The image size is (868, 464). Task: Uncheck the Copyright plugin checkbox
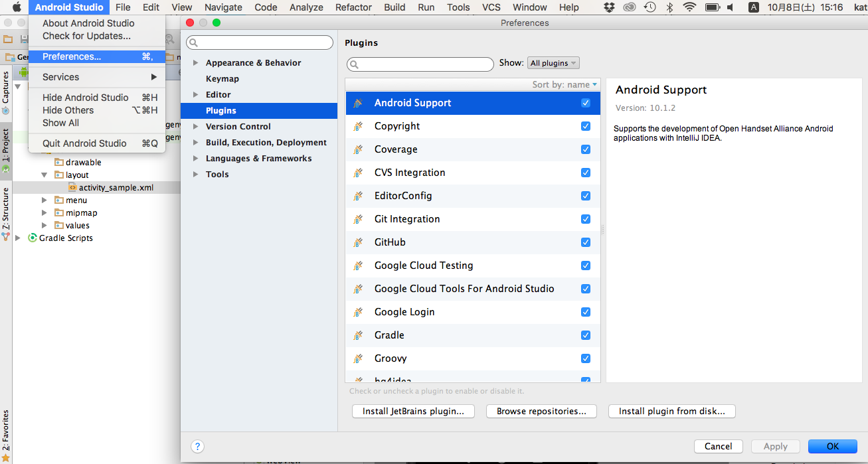[586, 126]
